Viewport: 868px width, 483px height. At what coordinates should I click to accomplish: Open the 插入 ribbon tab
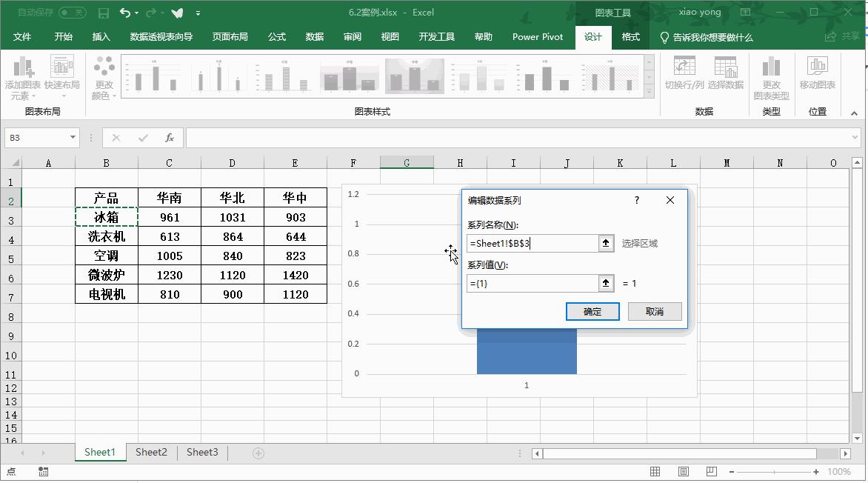[101, 36]
